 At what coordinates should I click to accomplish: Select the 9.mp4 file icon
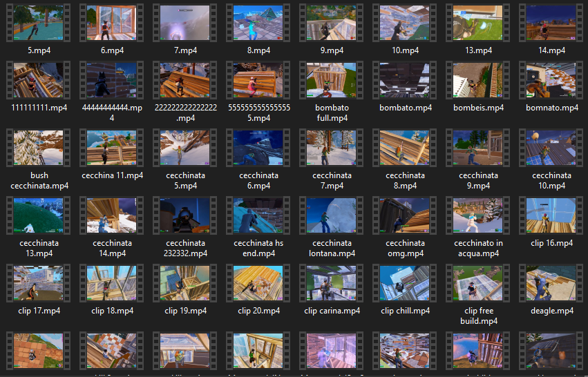pyautogui.click(x=332, y=23)
